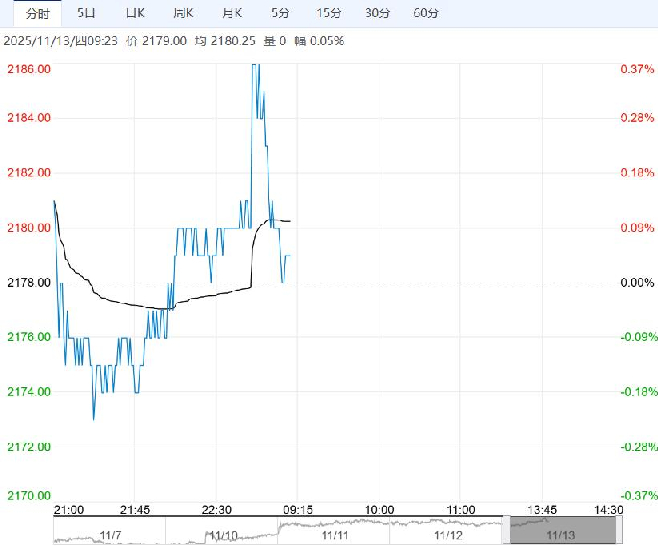The image size is (658, 546).
Task: Select the 11/10 segment in the mini timeline
Action: coord(222,533)
